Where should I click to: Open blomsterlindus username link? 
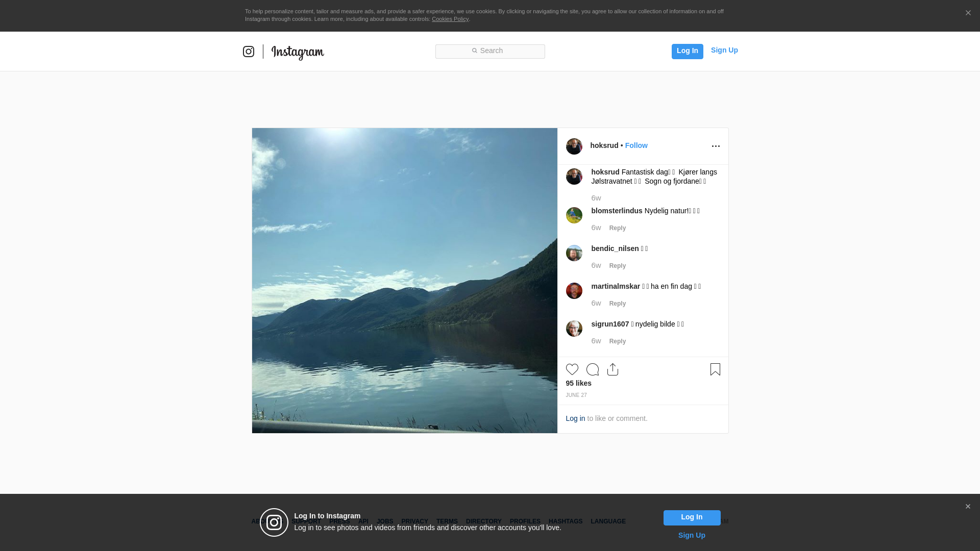pos(617,211)
